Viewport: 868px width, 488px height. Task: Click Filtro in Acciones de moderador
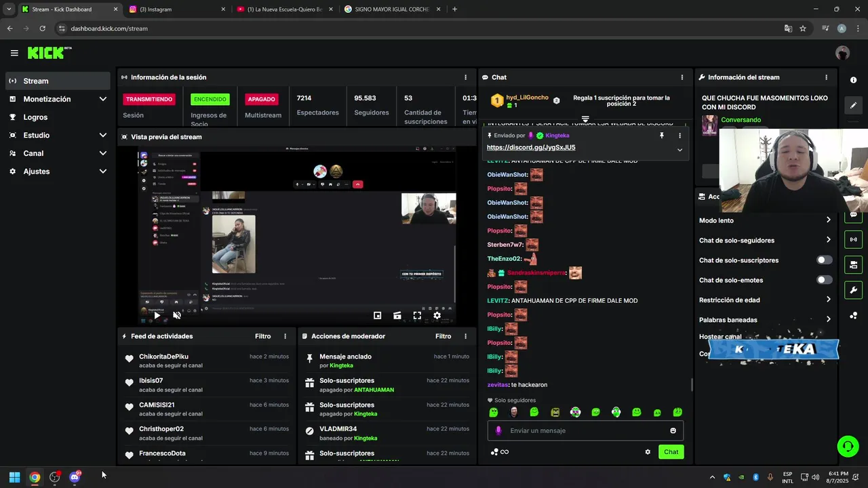pyautogui.click(x=443, y=336)
